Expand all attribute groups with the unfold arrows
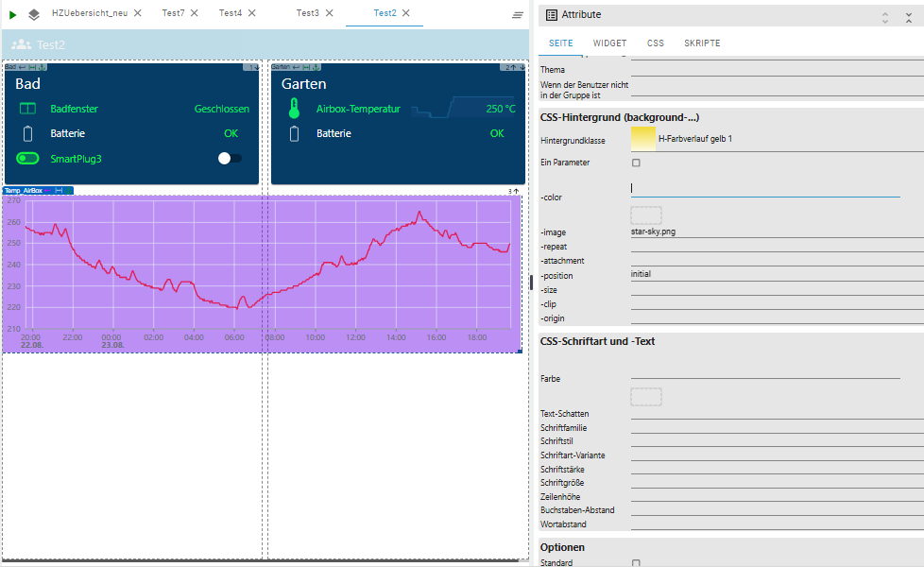 885,16
